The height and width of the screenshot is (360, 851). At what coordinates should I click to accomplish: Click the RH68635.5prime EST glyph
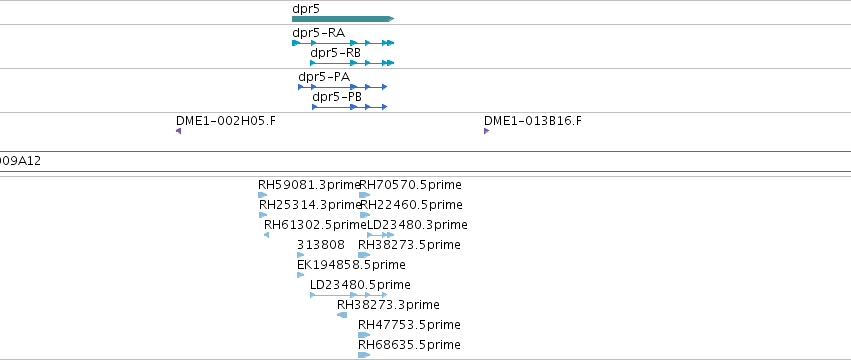pos(364,355)
